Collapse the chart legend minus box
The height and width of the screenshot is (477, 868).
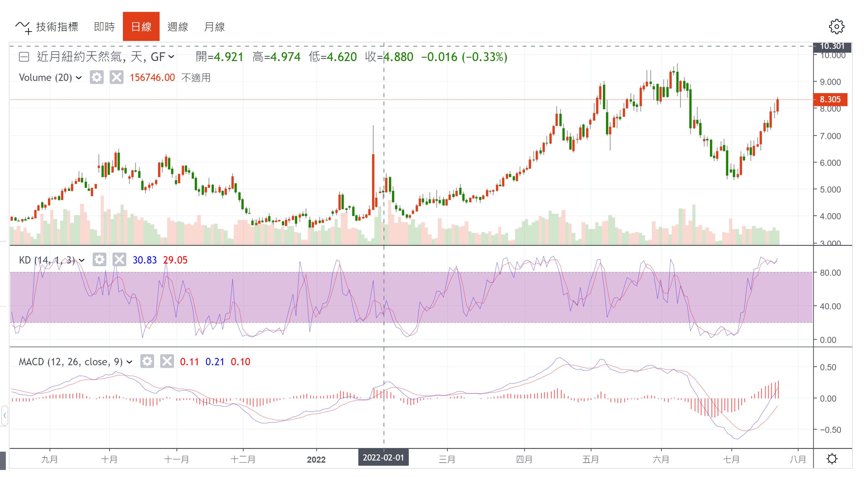(24, 57)
